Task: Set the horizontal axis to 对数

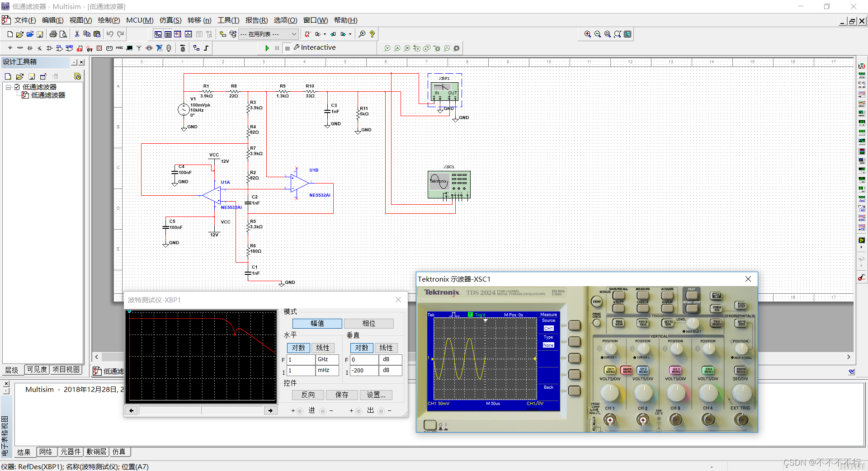Action: pyautogui.click(x=298, y=348)
